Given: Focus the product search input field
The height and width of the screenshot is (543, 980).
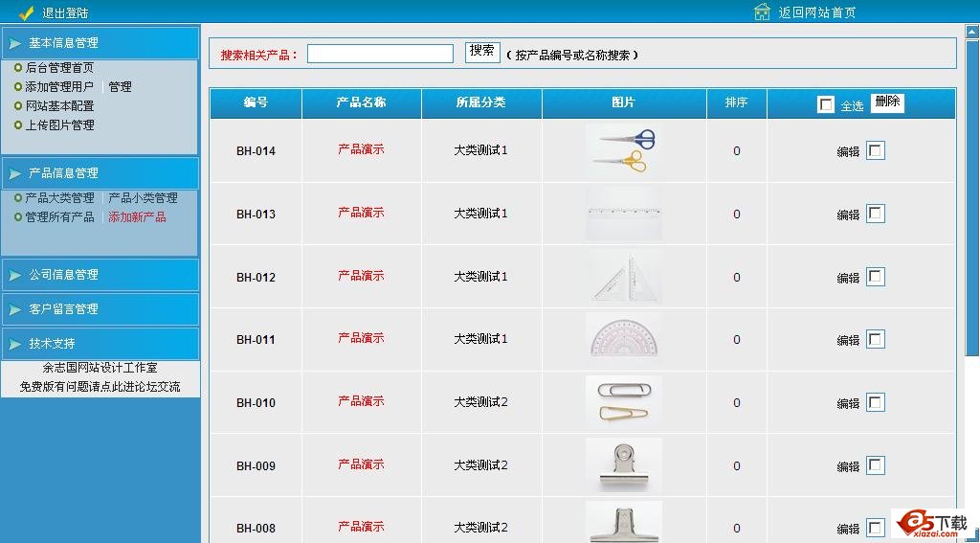Looking at the screenshot, I should [380, 54].
